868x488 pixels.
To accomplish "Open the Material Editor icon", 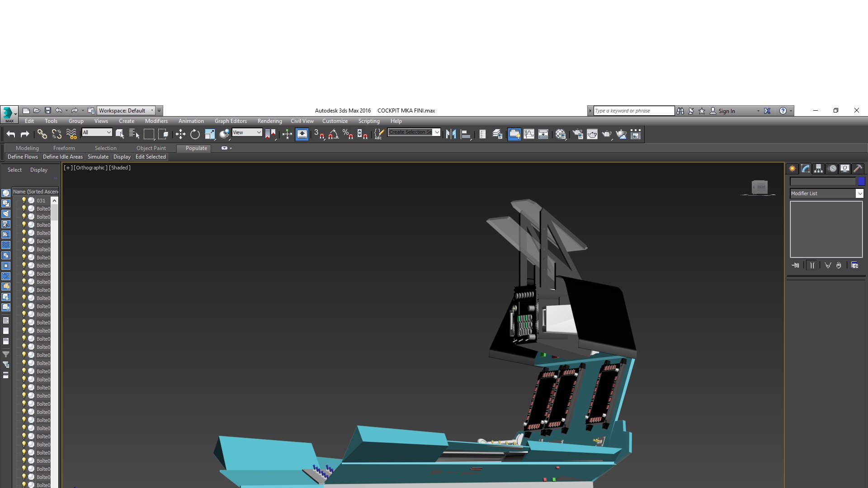I will pos(561,134).
